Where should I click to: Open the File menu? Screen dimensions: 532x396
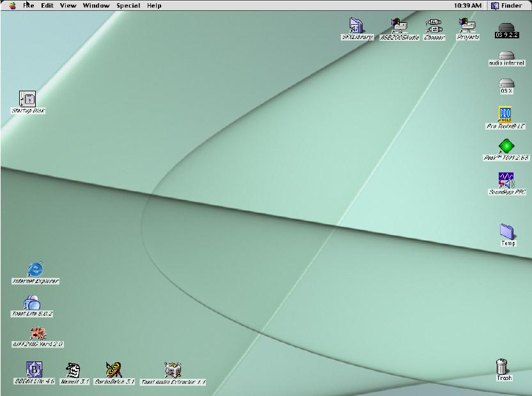(29, 5)
